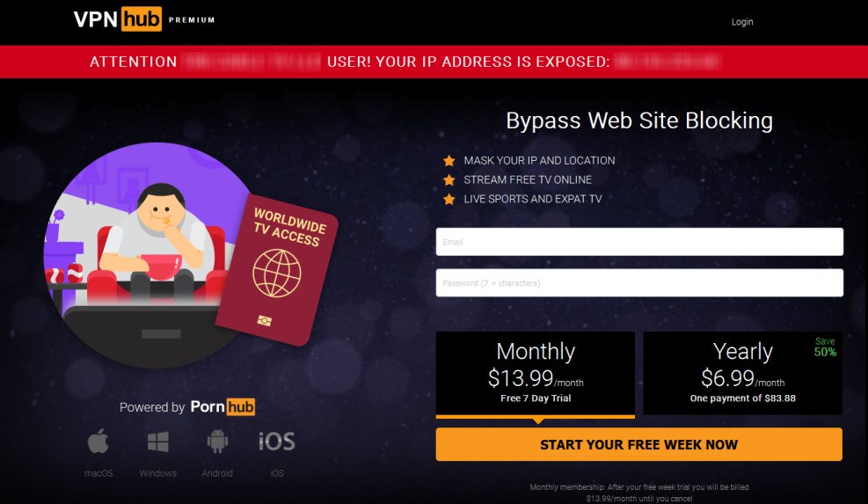This screenshot has height=504, width=868.
Task: Click the Worldwide TV Access passport graphic
Action: (x=276, y=270)
